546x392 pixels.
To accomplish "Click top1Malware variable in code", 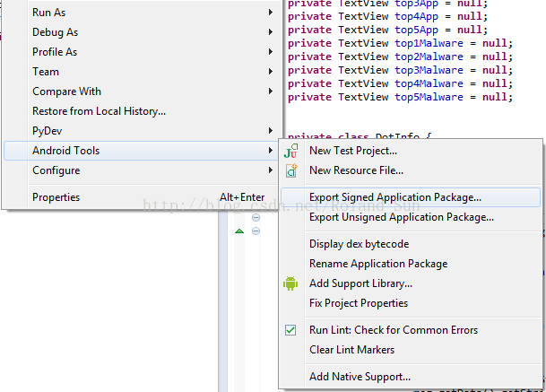I will point(429,43).
